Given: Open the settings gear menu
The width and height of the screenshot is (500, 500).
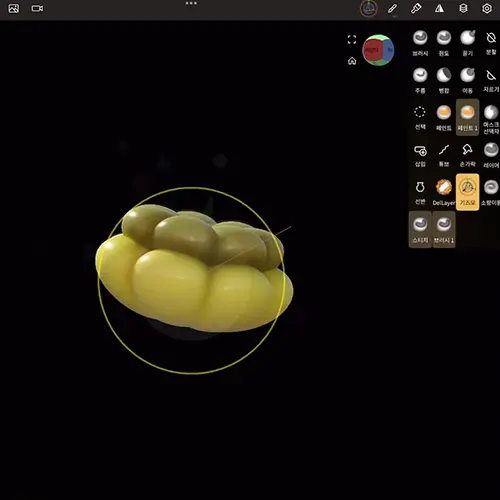Looking at the screenshot, I should 487,8.
